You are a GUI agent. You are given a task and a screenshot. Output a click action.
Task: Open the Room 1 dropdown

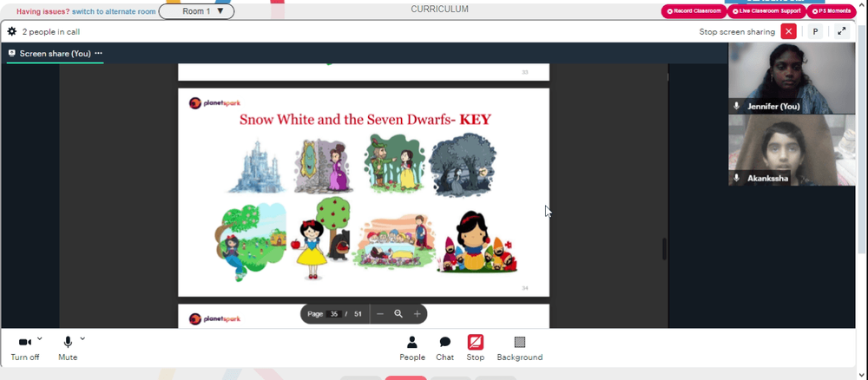pyautogui.click(x=196, y=11)
